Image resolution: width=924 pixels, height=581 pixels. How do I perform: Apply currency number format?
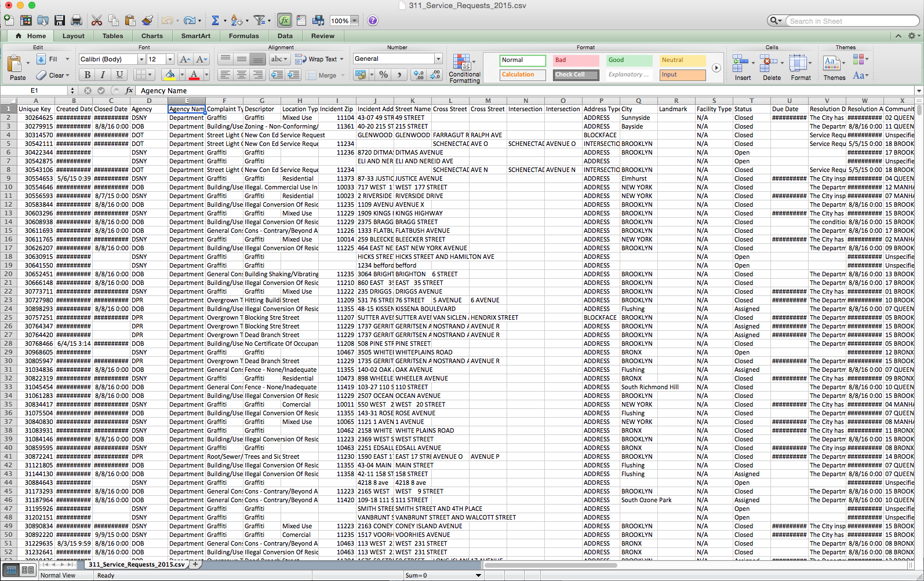tap(360, 75)
